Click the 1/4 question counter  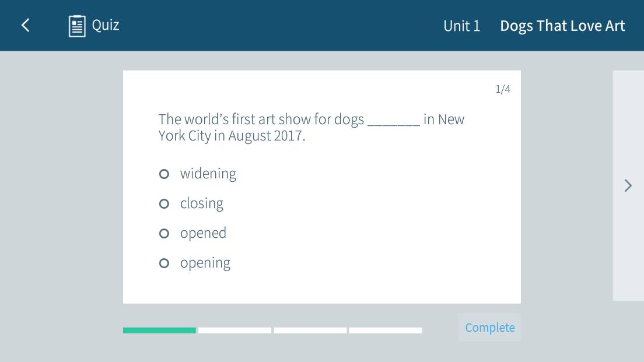503,89
